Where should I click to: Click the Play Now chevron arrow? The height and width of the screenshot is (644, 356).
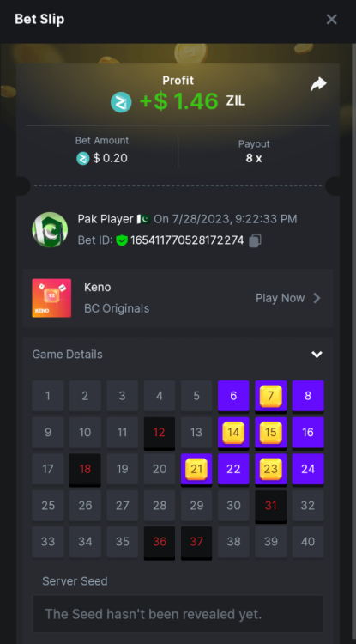click(317, 298)
